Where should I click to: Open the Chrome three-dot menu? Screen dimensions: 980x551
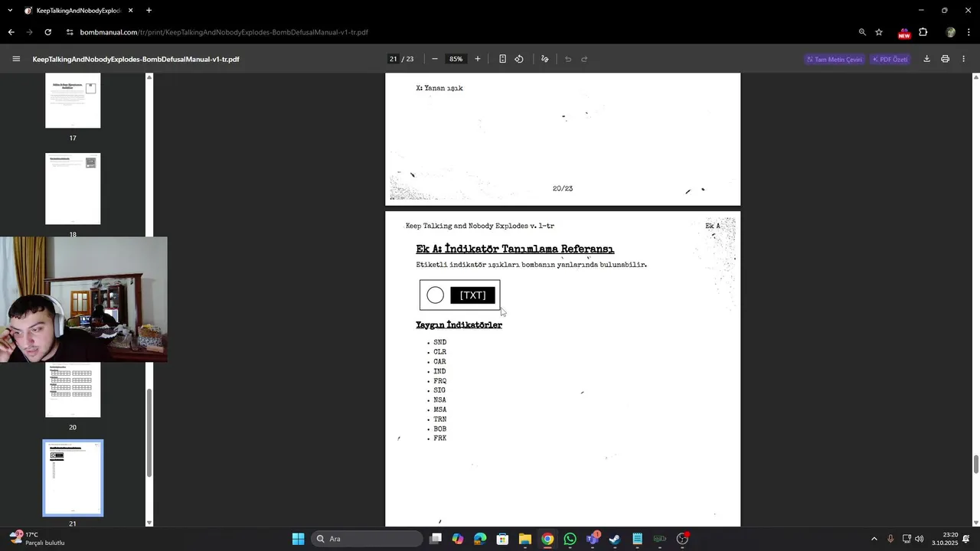point(969,32)
